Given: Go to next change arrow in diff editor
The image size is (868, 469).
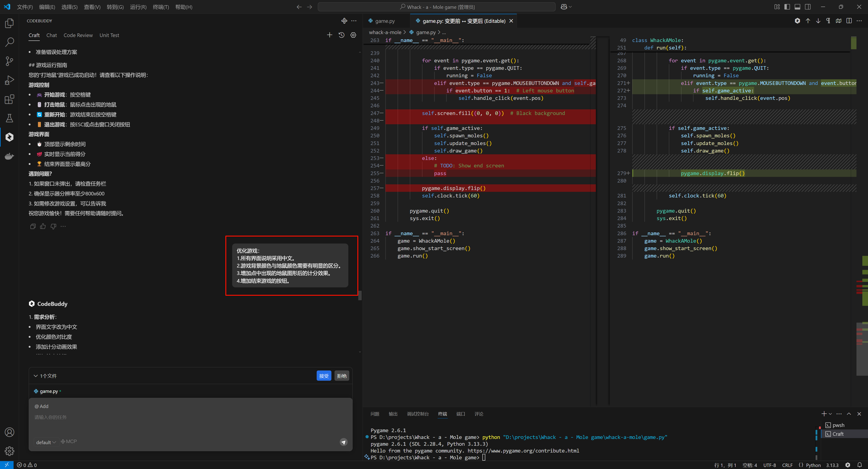Looking at the screenshot, I should coord(818,21).
